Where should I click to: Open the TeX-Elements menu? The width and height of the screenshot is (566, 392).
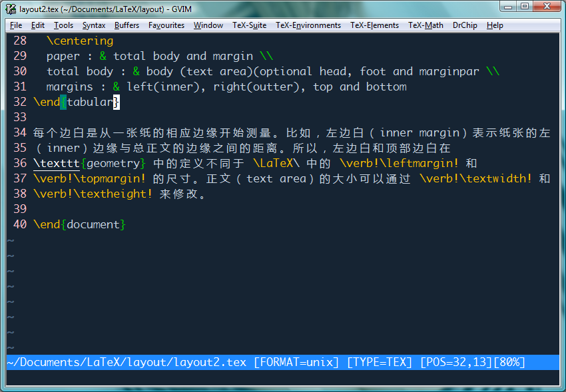374,25
